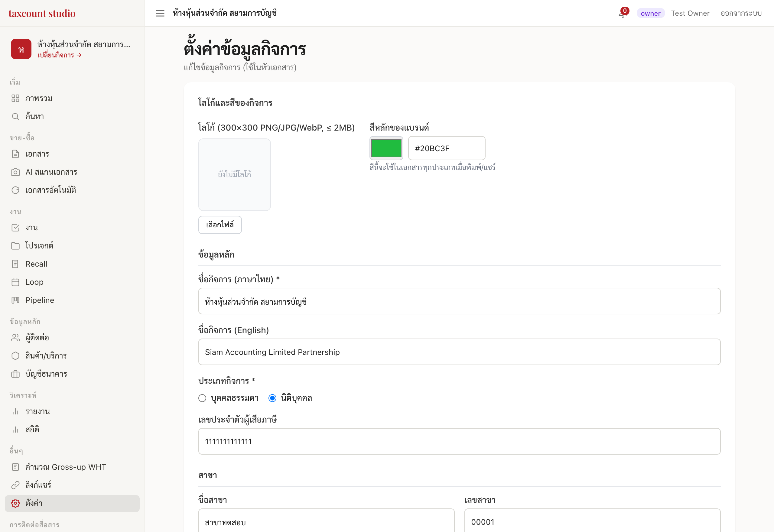The width and height of the screenshot is (774, 532).
Task: Click the ยังไม่มีโลโก้ logo placeholder
Action: click(234, 175)
